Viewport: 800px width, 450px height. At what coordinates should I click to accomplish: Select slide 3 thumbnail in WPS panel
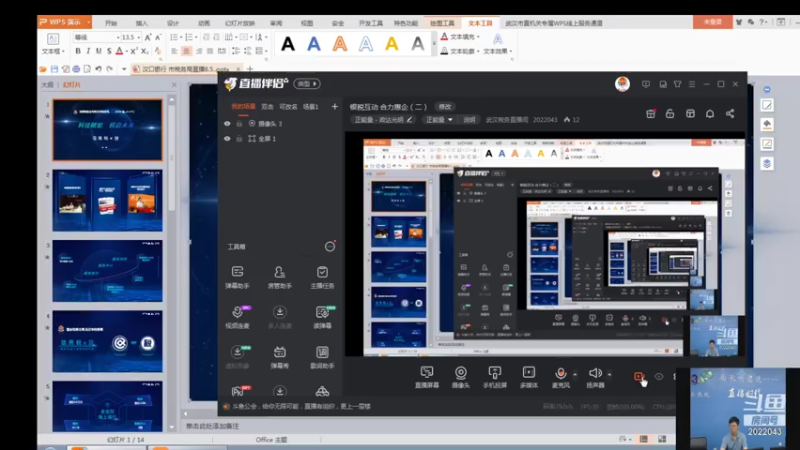(x=108, y=271)
